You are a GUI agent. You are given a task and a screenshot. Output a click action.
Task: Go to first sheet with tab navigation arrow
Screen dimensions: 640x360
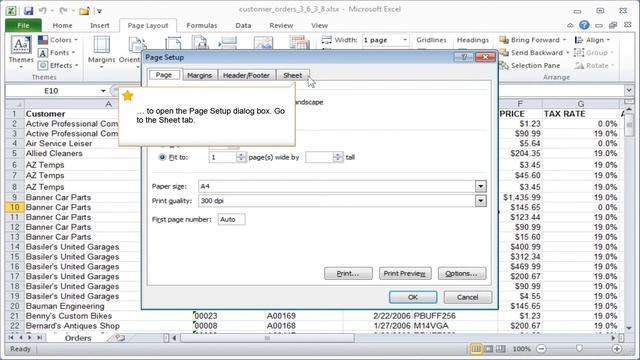11,338
